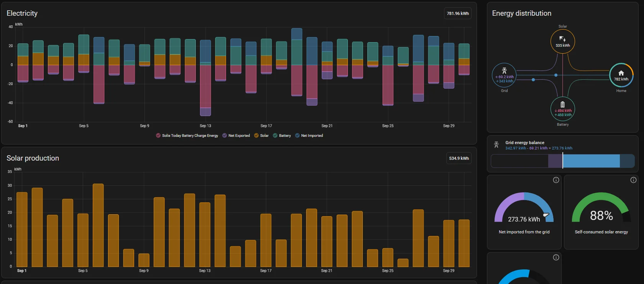Click the Grid energy balance bar
Image resolution: width=644 pixels, height=284 pixels.
[563, 161]
